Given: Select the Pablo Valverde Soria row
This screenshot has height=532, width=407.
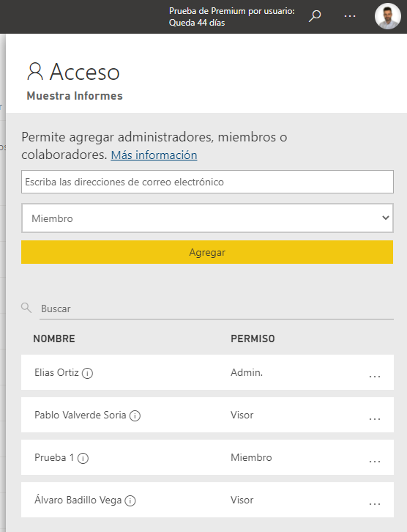Looking at the screenshot, I should click(x=207, y=415).
